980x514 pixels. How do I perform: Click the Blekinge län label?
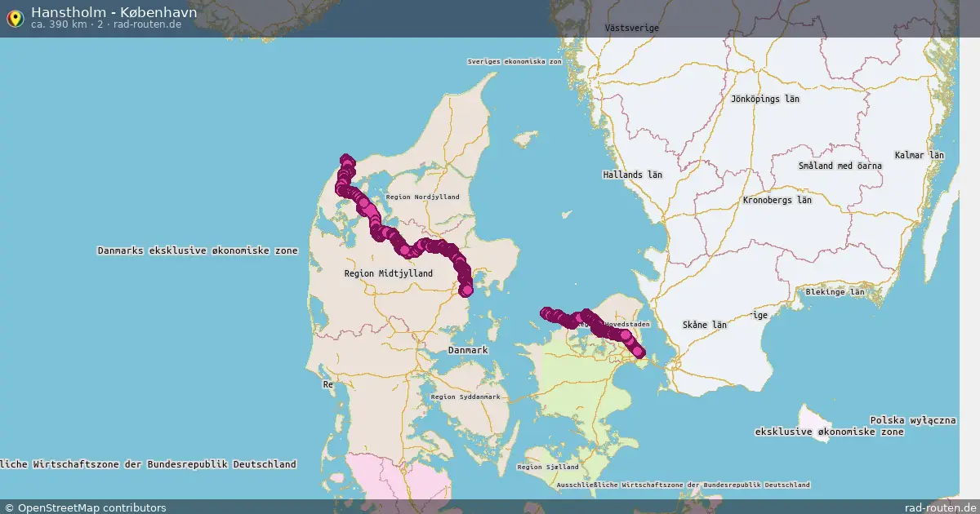835,291
